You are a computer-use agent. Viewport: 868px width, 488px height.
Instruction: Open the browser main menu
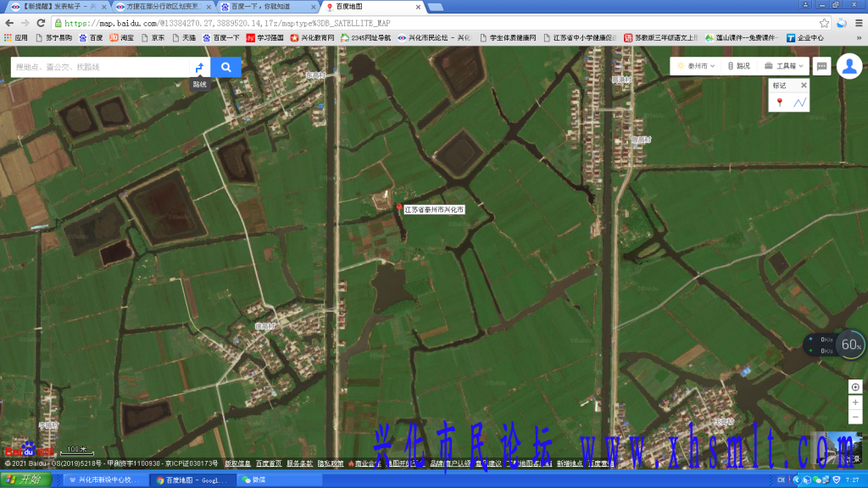(x=859, y=23)
